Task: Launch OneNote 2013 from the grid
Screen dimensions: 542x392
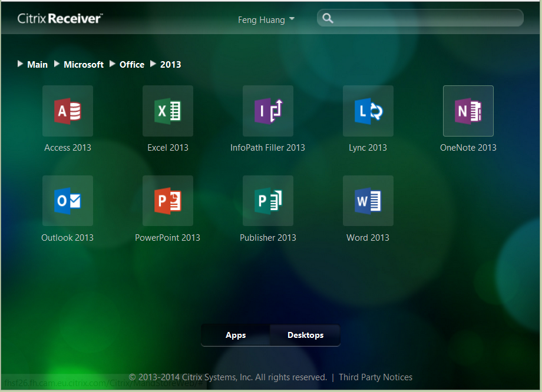Action: coord(468,111)
